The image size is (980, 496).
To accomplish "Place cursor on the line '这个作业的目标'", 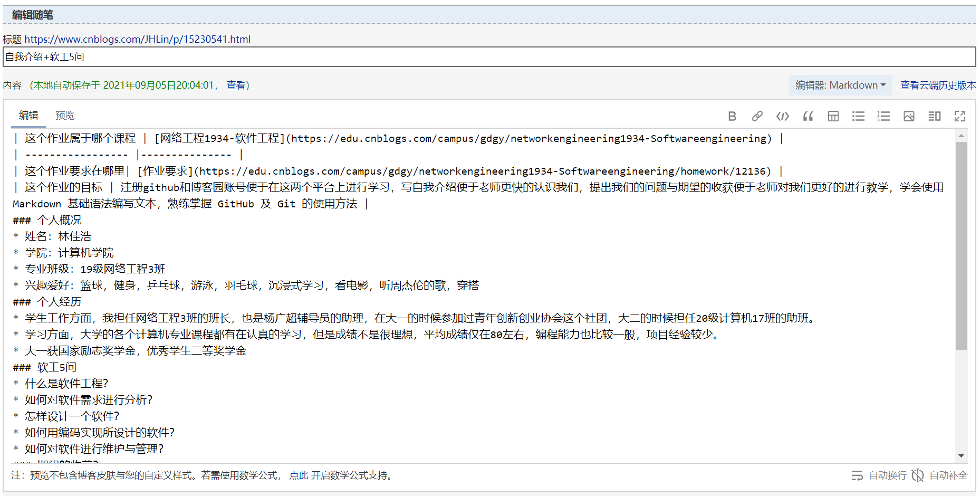I will pyautogui.click(x=478, y=187).
